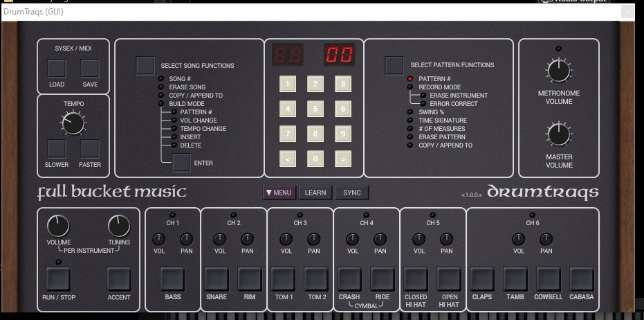Screen dimensions: 644x320
Task: Click the SYNC button
Action: pos(352,193)
